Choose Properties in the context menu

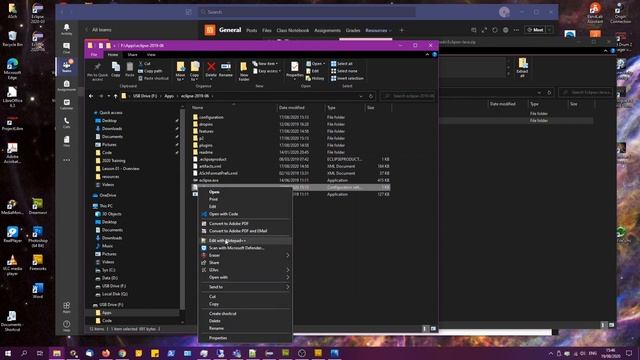[x=245, y=338]
